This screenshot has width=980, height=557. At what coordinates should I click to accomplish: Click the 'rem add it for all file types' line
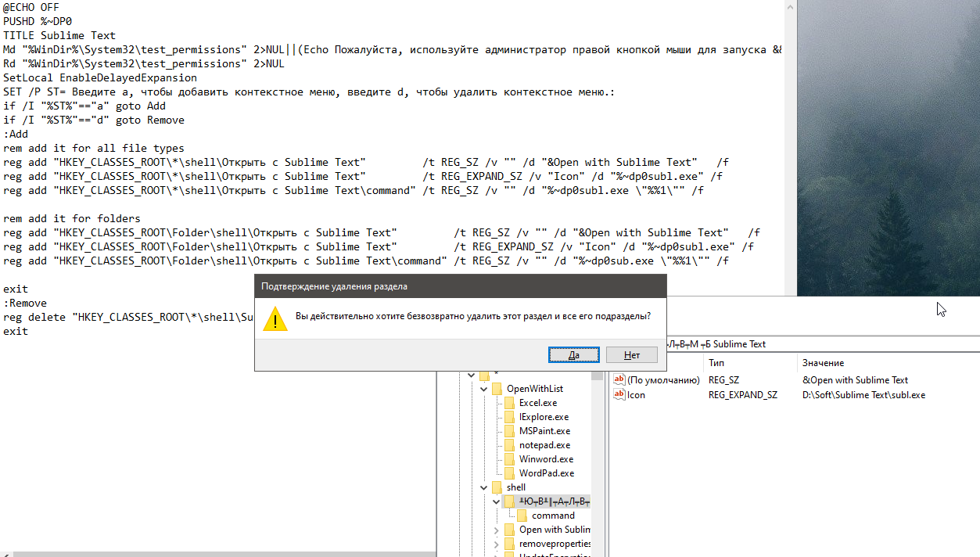94,148
